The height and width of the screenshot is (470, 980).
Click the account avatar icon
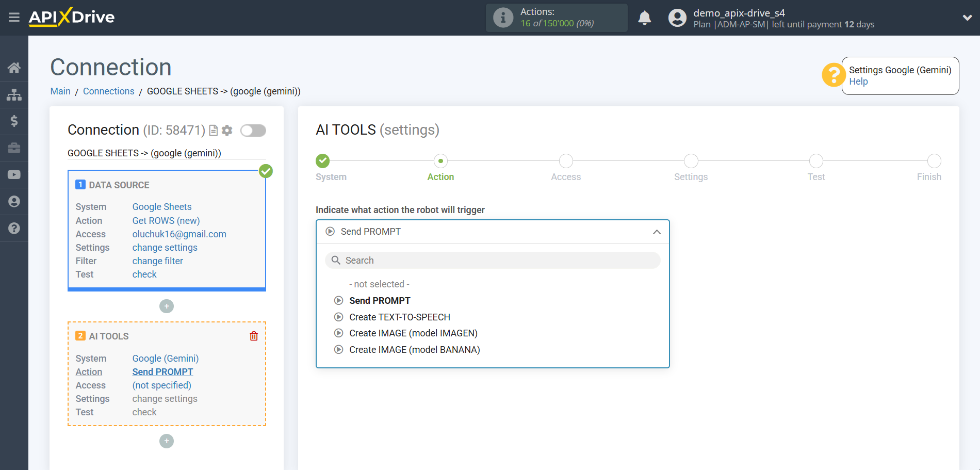coord(677,18)
